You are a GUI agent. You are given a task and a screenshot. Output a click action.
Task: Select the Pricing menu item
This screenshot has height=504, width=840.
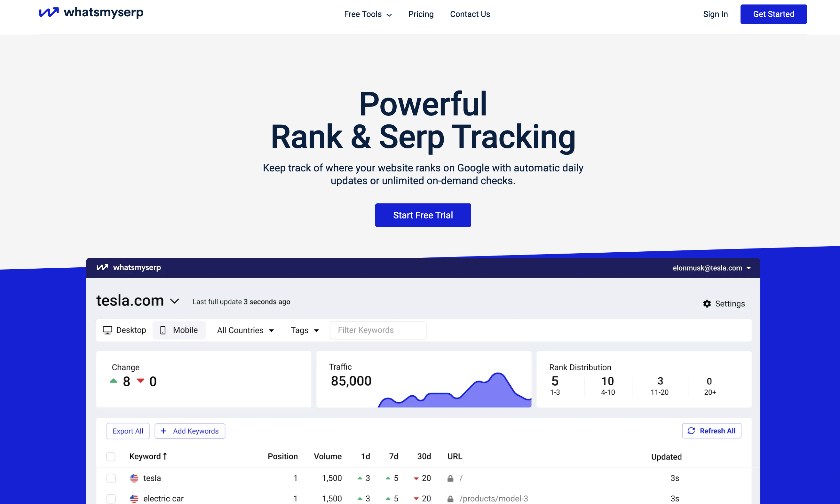tap(420, 14)
